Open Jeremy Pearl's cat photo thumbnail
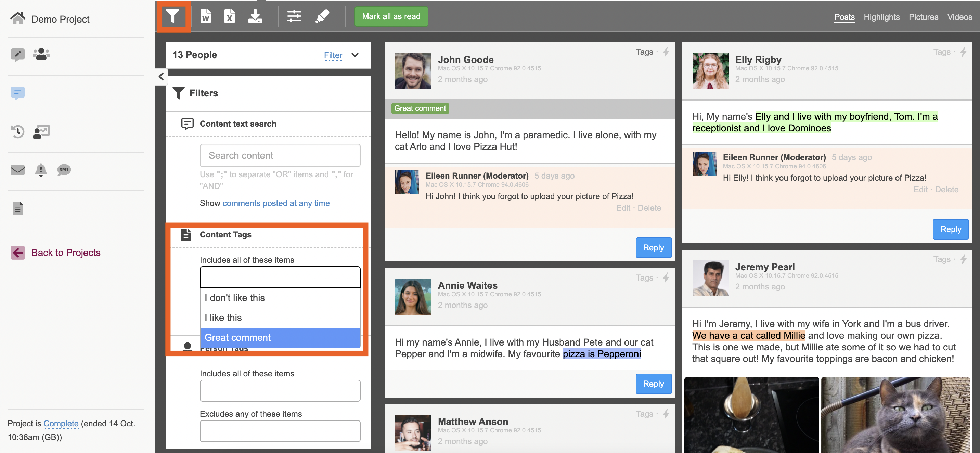 pyautogui.click(x=895, y=415)
